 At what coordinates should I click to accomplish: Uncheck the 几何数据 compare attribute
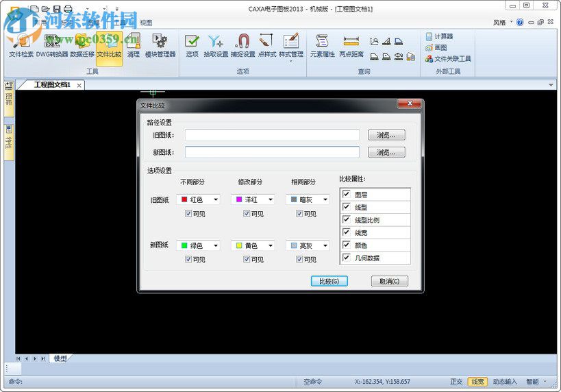tap(347, 257)
